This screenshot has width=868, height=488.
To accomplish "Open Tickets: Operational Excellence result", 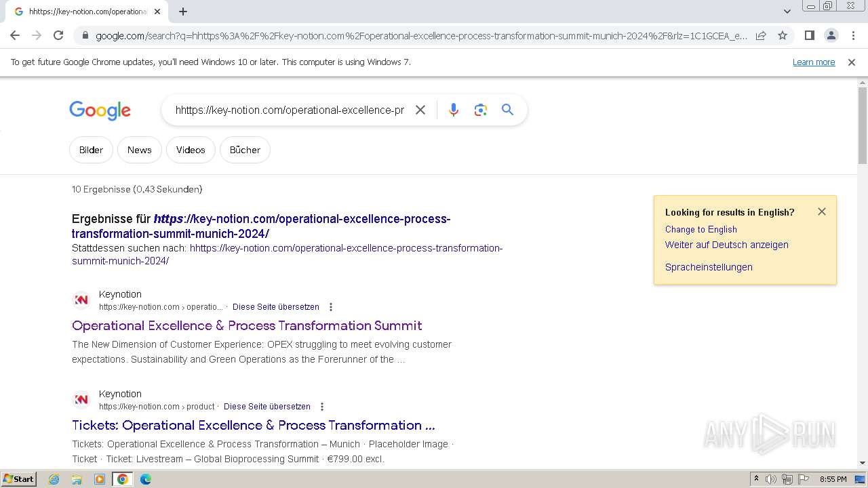I will click(x=254, y=425).
